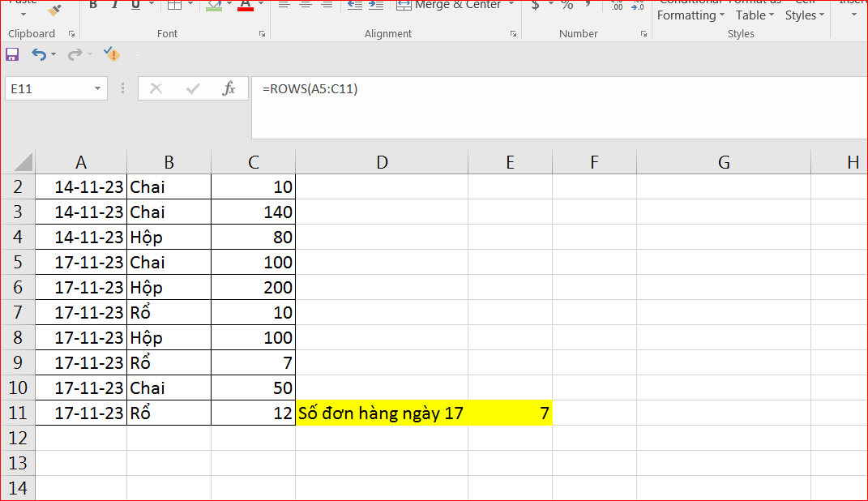Screen dimensions: 868x501
Task: Apply the red Font Color swatch
Action: (x=246, y=6)
